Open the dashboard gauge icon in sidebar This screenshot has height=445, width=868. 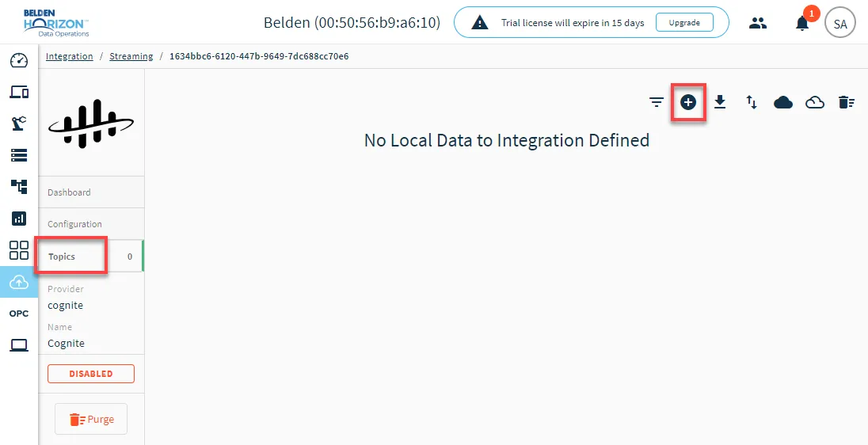(19, 60)
